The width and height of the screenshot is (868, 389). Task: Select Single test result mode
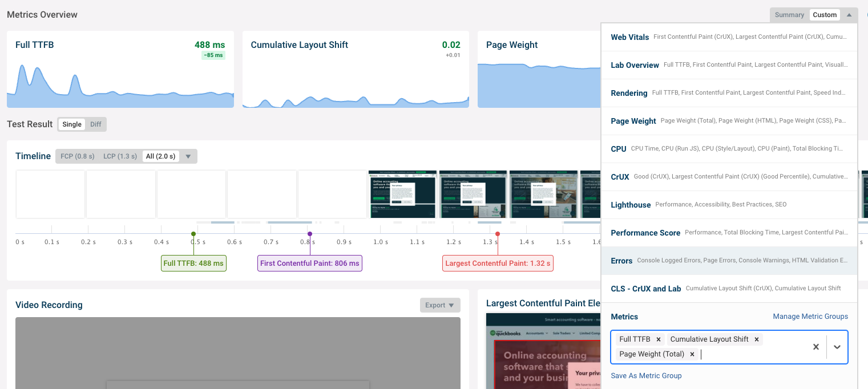coord(72,124)
